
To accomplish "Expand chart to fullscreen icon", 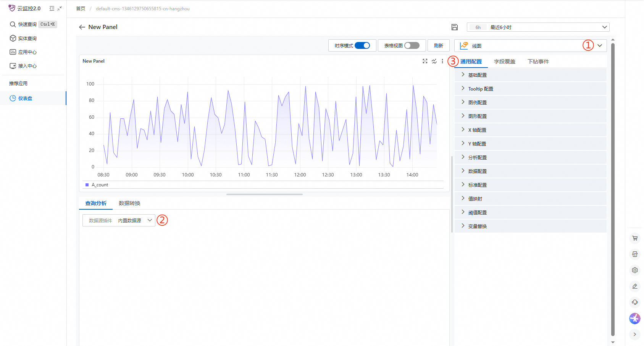I will [x=425, y=61].
